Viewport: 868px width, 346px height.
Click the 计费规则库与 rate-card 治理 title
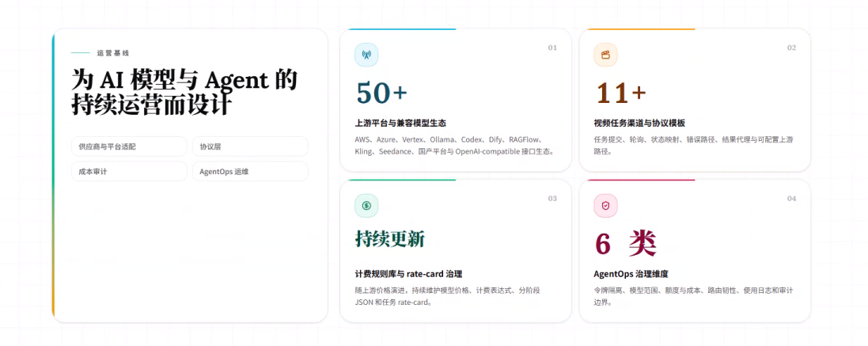(408, 274)
